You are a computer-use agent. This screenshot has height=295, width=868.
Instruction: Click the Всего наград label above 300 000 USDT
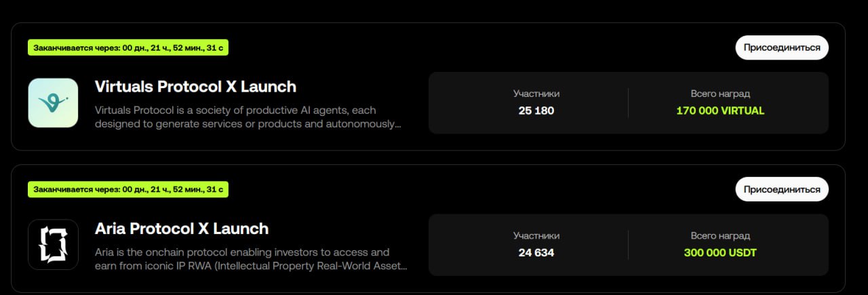pos(720,236)
